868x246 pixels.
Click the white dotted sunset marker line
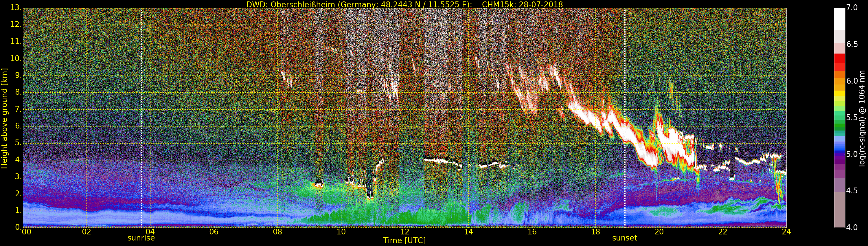[625, 118]
